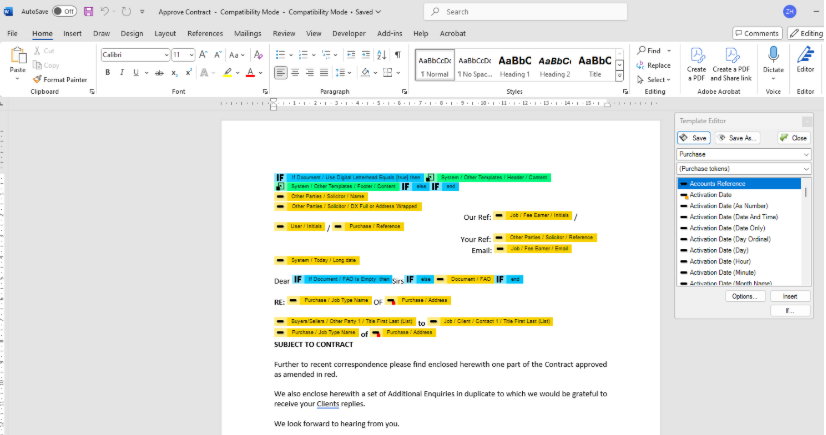The height and width of the screenshot is (435, 826).
Task: Expand the Styles gallery
Action: [620, 77]
